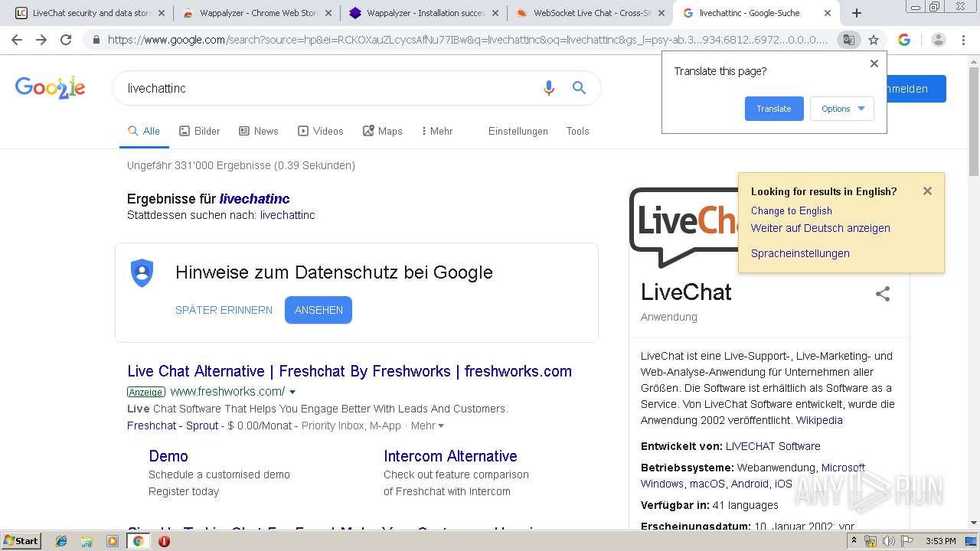The image size is (980, 551).
Task: Search instead for livechattinc link
Action: [287, 215]
